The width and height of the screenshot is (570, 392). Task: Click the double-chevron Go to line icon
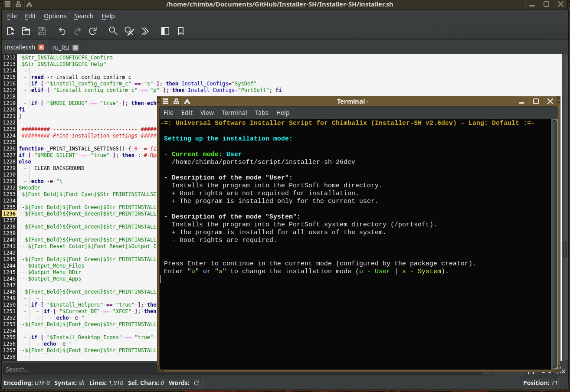pyautogui.click(x=145, y=31)
